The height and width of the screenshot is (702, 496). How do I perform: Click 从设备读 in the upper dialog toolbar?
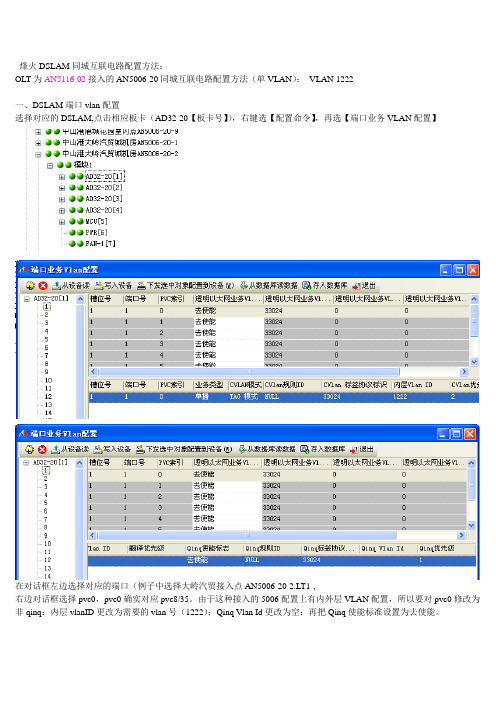(x=71, y=285)
